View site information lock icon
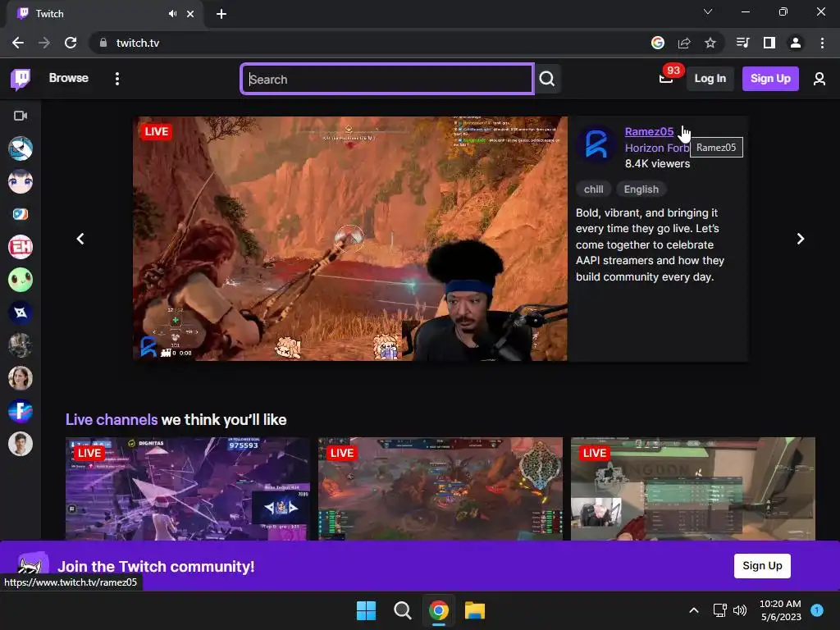The width and height of the screenshot is (840, 630). pyautogui.click(x=103, y=43)
